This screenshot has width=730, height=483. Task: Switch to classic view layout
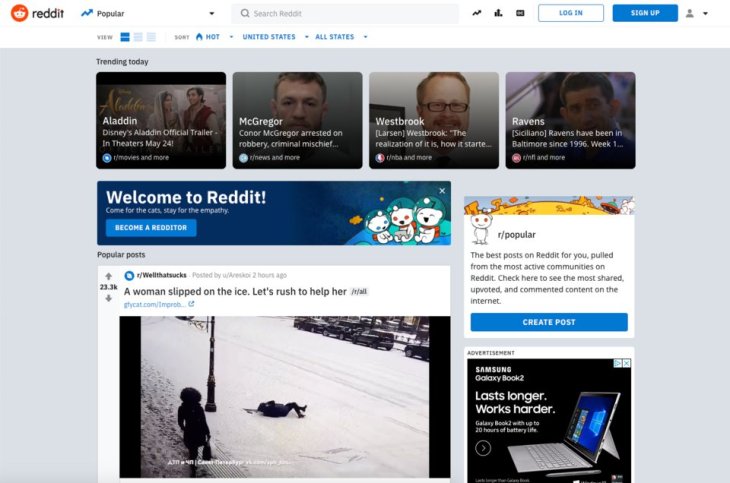pos(138,37)
